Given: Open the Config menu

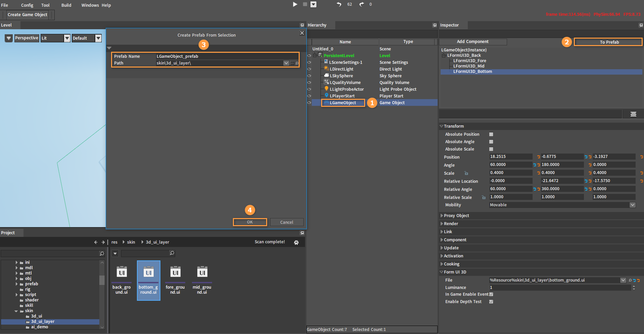Looking at the screenshot, I should (x=27, y=5).
